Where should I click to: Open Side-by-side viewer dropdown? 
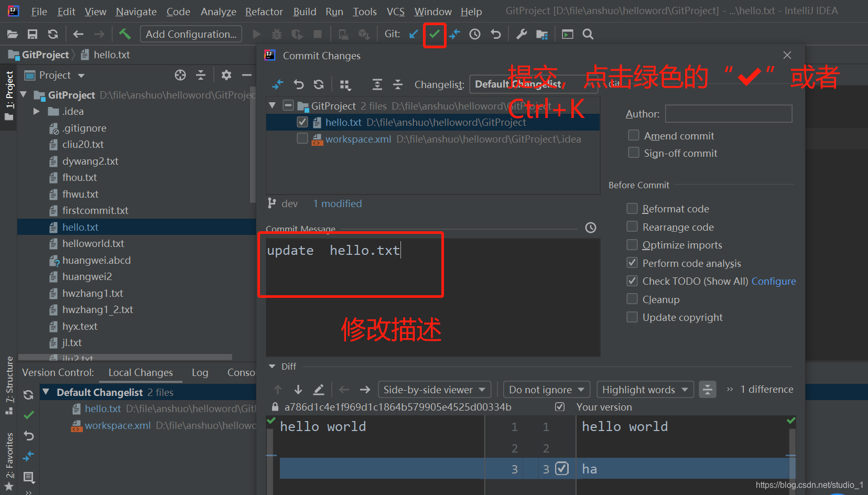(x=435, y=390)
